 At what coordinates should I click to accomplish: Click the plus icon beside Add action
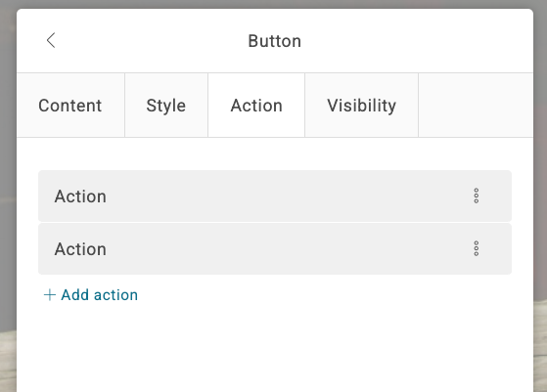point(50,295)
